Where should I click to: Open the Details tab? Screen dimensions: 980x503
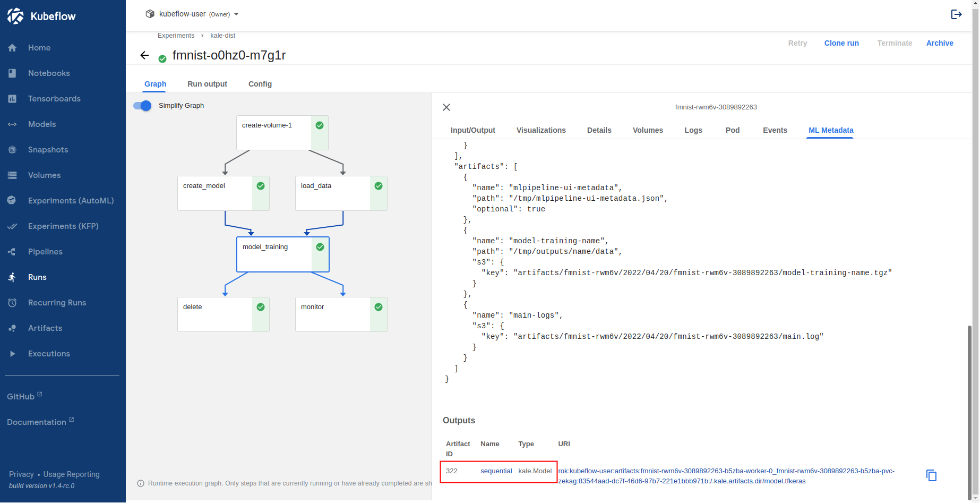tap(599, 130)
